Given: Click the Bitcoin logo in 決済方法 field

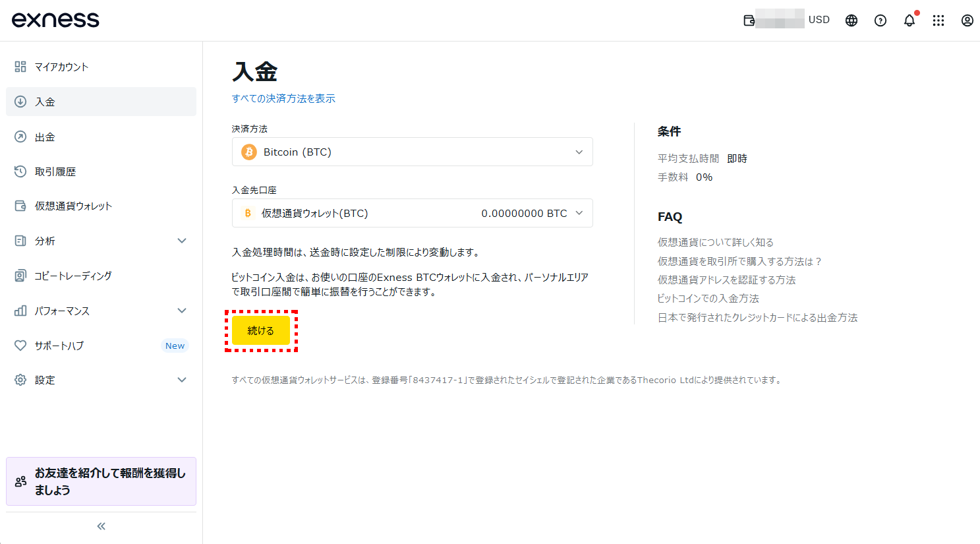Looking at the screenshot, I should click(249, 152).
